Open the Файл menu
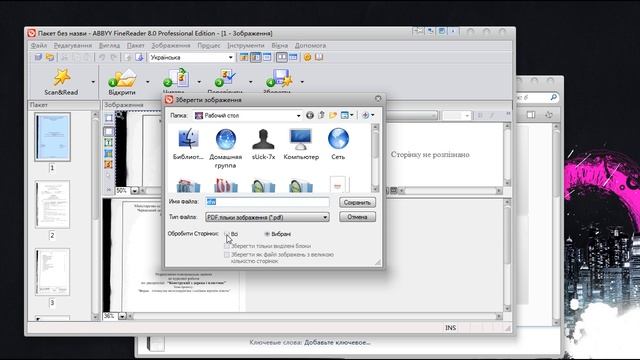This screenshot has height=360, width=640. pyautogui.click(x=39, y=45)
